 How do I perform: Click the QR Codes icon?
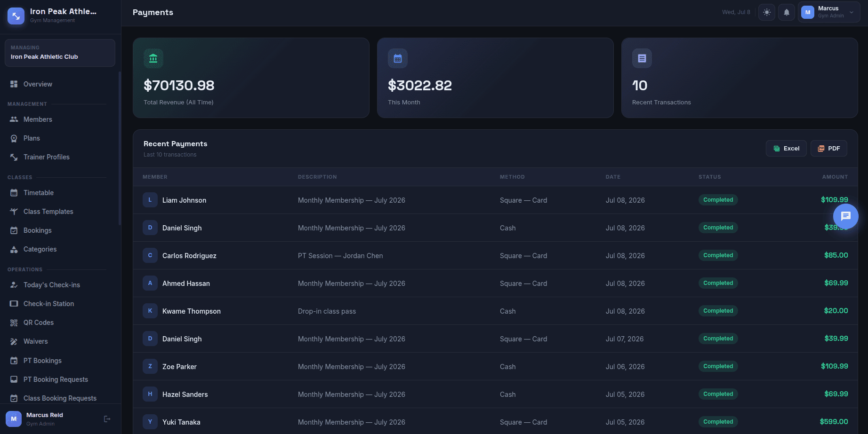14,323
